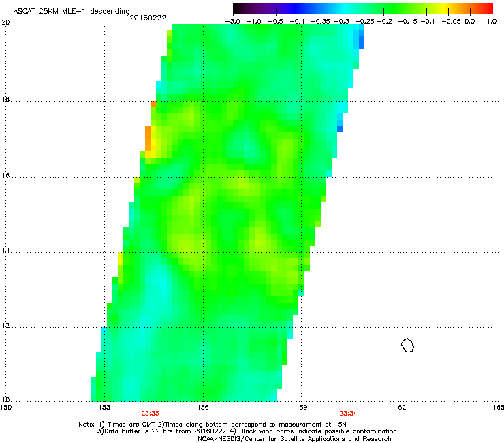Click the colorbar label -0.05
Screen dimensions: 504x443
tap(451, 22)
